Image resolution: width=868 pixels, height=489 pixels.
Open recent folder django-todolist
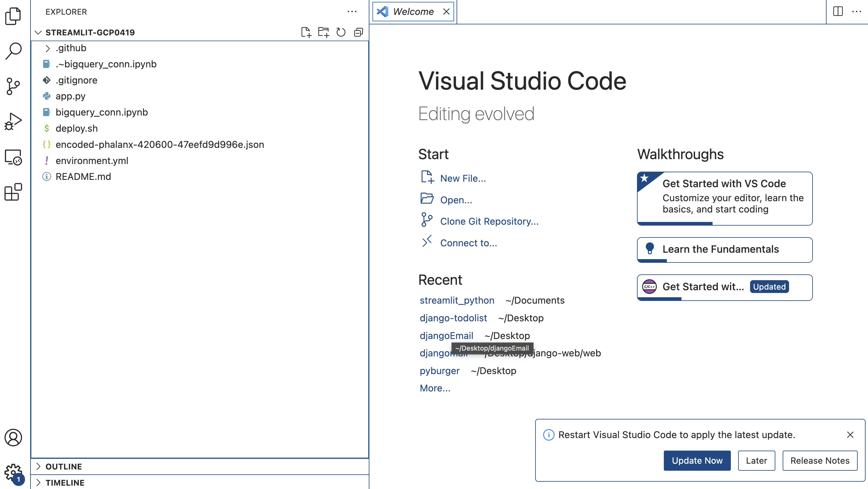453,318
